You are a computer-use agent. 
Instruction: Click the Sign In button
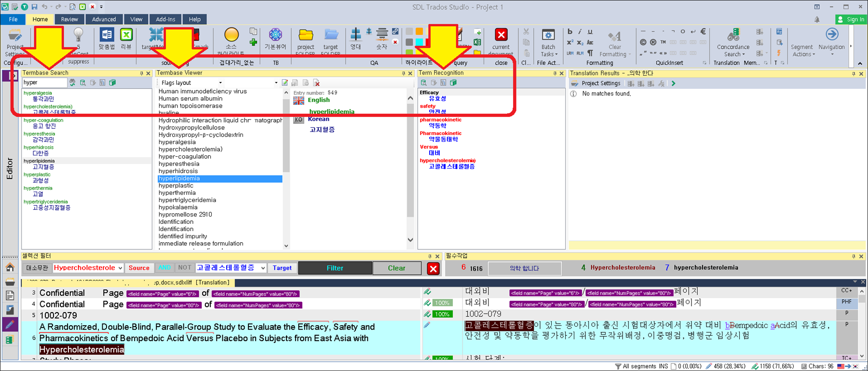851,19
